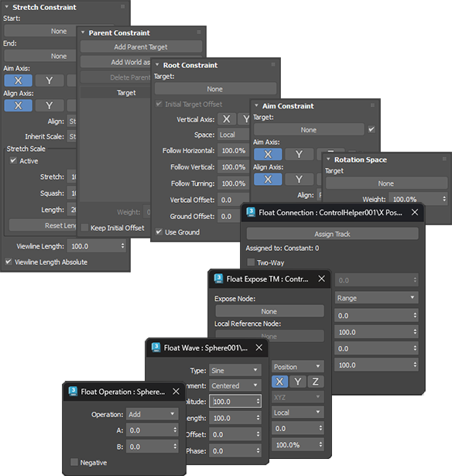The height and width of the screenshot is (476, 452).
Task: Enable Keep Initial Offset in Parent Constraint
Action: [84, 228]
